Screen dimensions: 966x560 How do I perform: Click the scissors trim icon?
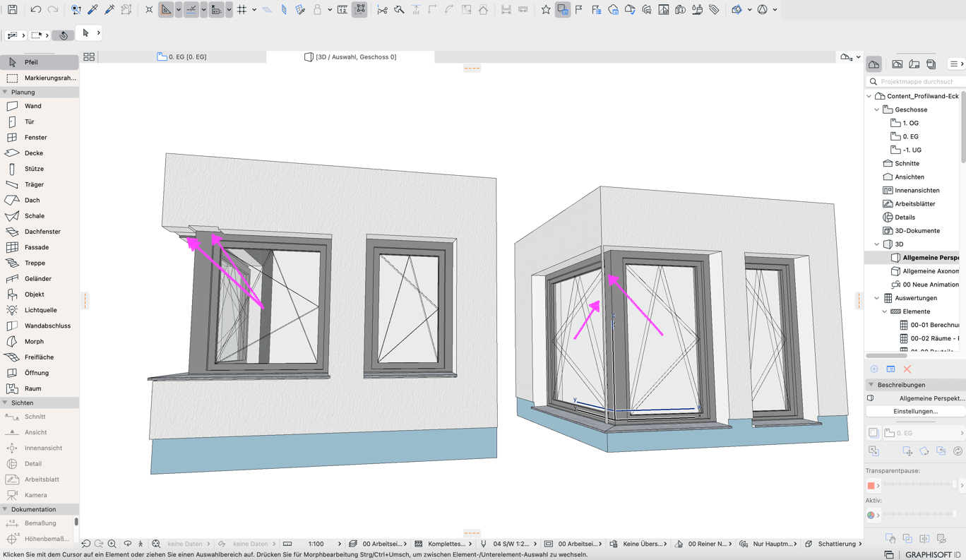[382, 10]
